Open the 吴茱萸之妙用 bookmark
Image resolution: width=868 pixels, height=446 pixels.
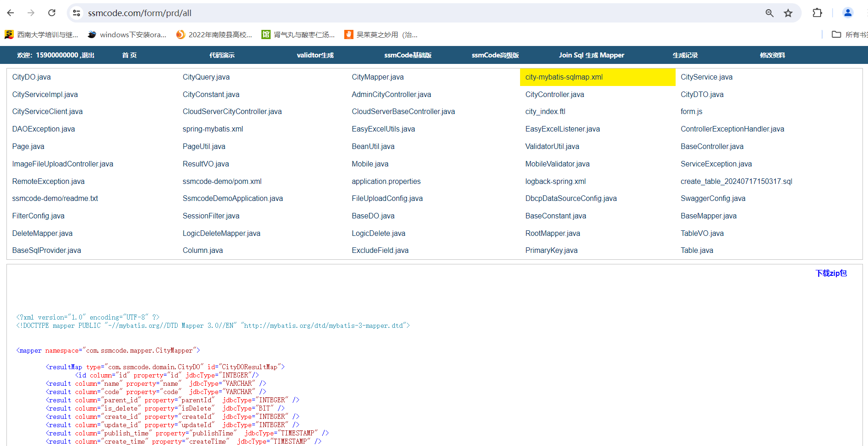click(381, 34)
